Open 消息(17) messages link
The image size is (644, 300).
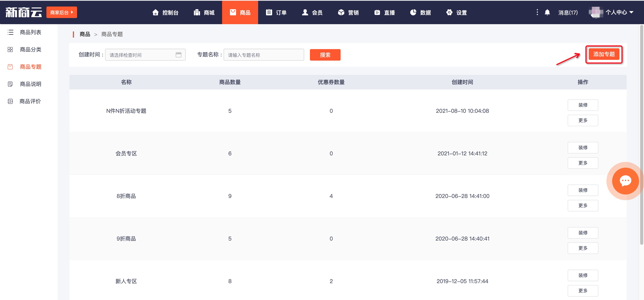568,12
